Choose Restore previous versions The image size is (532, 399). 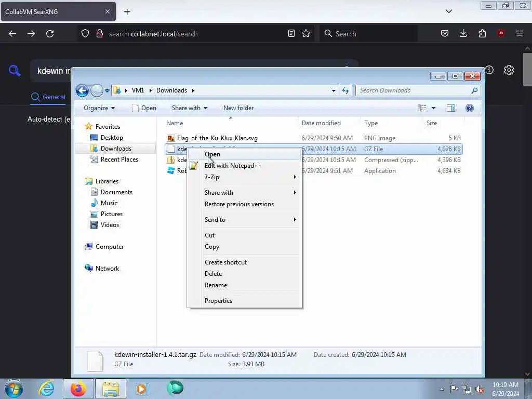coord(244,204)
